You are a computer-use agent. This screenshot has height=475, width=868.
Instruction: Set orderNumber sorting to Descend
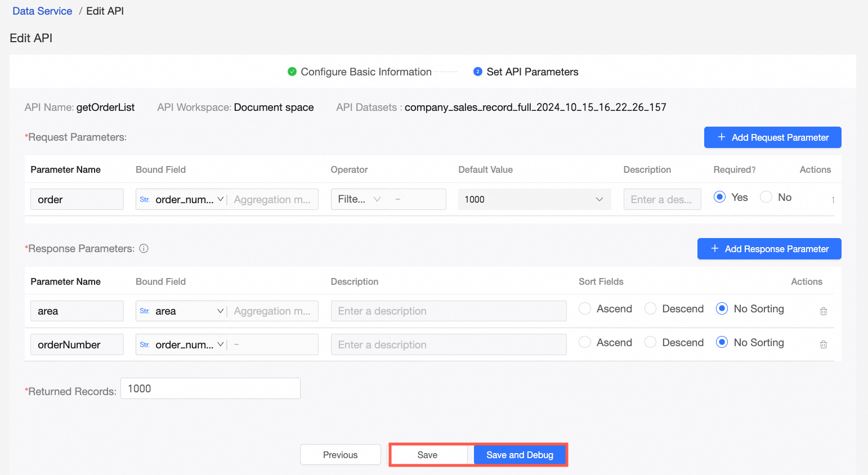[650, 342]
